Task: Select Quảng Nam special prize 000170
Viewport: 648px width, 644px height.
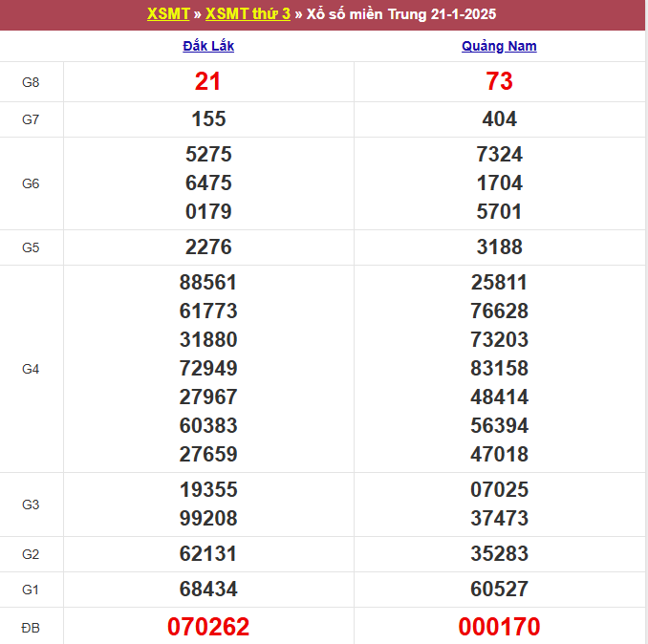Action: pyautogui.click(x=499, y=627)
